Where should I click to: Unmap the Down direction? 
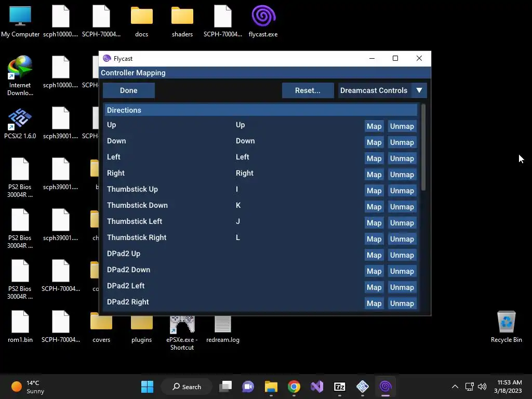click(402, 142)
